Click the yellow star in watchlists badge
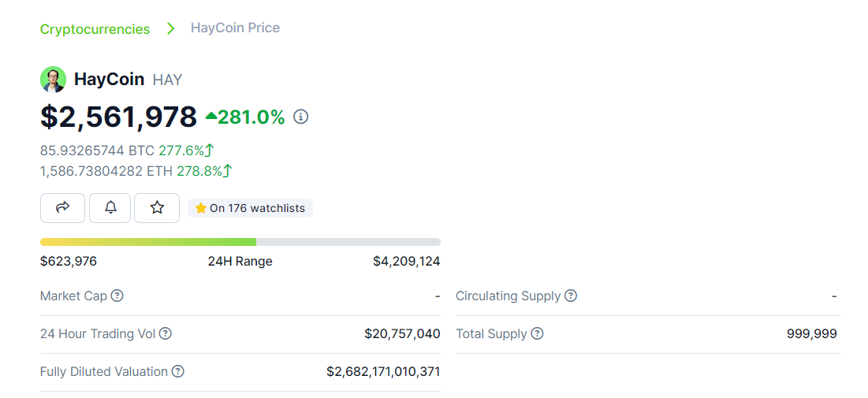The height and width of the screenshot is (398, 868). [201, 209]
